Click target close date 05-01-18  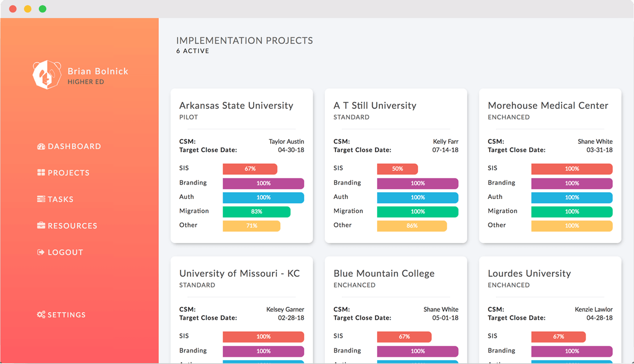point(445,318)
